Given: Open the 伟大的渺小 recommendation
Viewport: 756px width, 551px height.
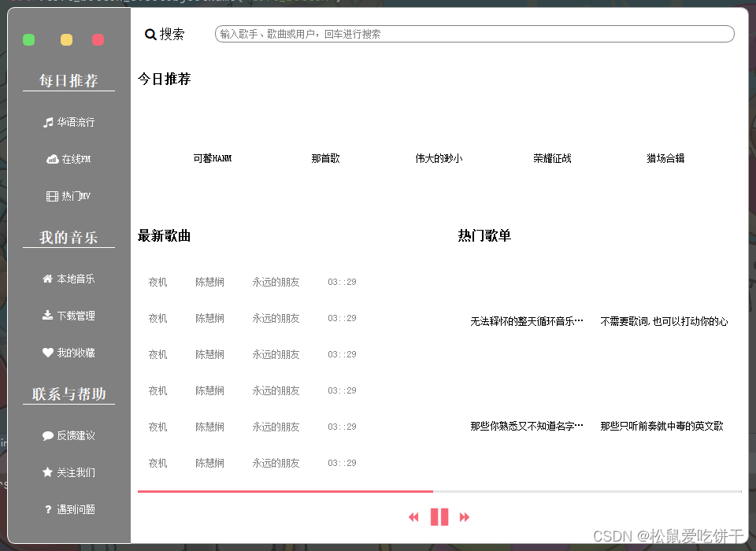Looking at the screenshot, I should [439, 158].
